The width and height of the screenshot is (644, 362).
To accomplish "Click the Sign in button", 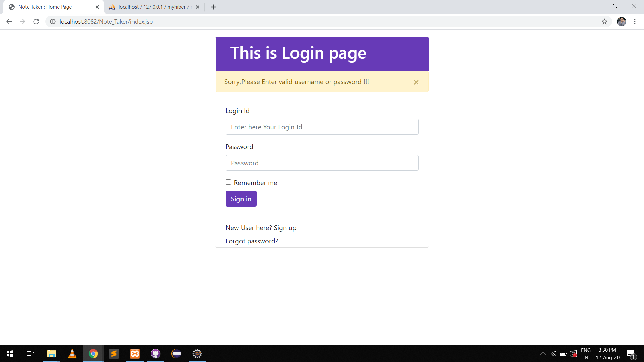I will point(241,199).
